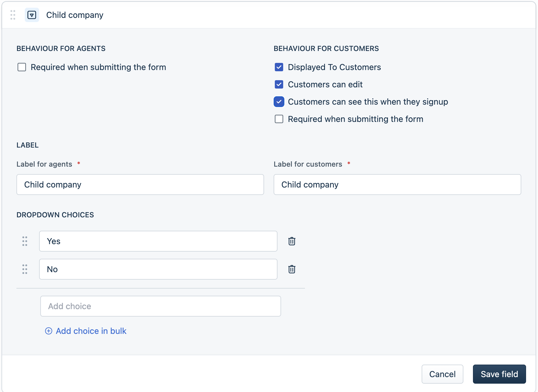
Task: Click the Child company field drag handle
Action: pyautogui.click(x=13, y=15)
